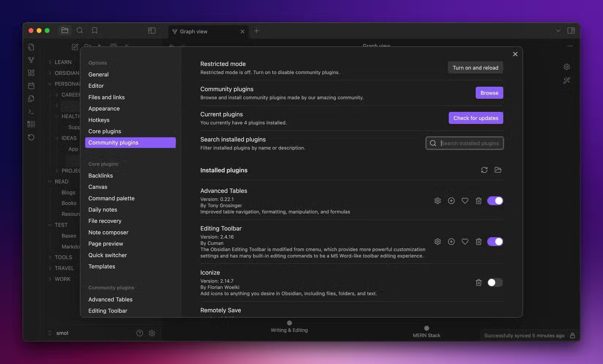Screen dimensions: 603x364
Task: Open Advanced Tables plugin settings gear
Action: point(437,200)
